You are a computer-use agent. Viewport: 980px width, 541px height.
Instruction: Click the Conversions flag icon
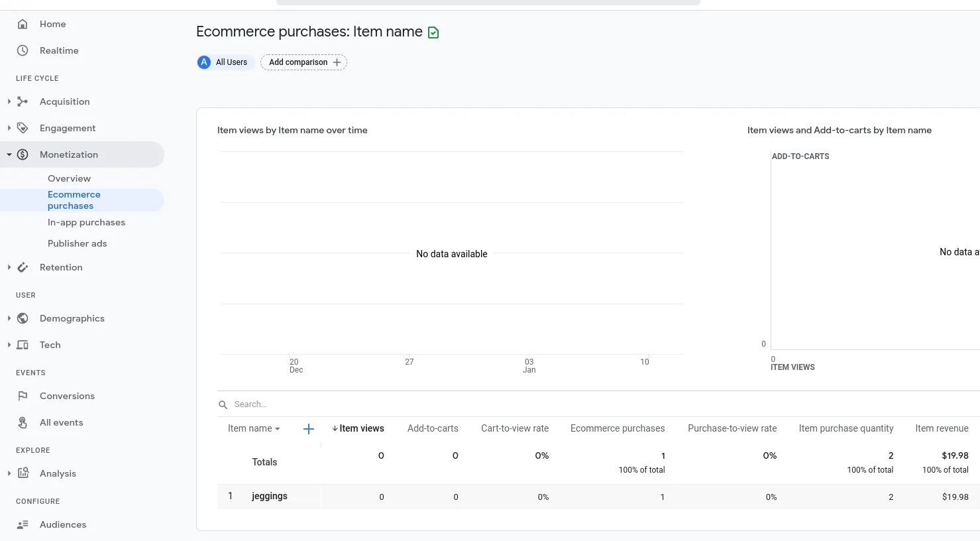(x=23, y=396)
